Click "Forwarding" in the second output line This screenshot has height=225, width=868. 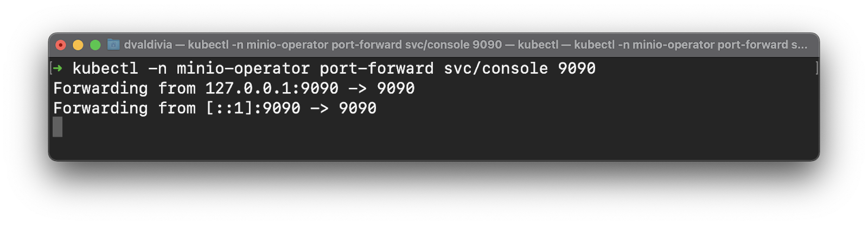point(100,108)
